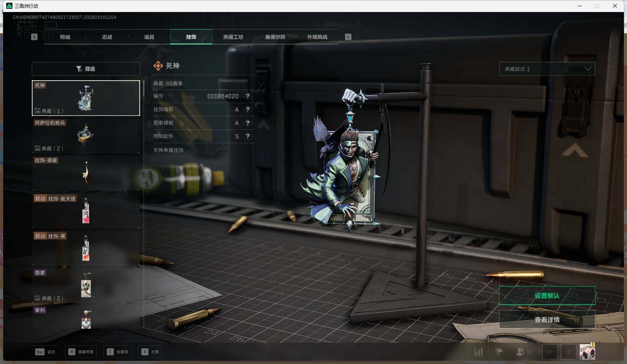Open the bar-chart statistics icon

coord(479,352)
